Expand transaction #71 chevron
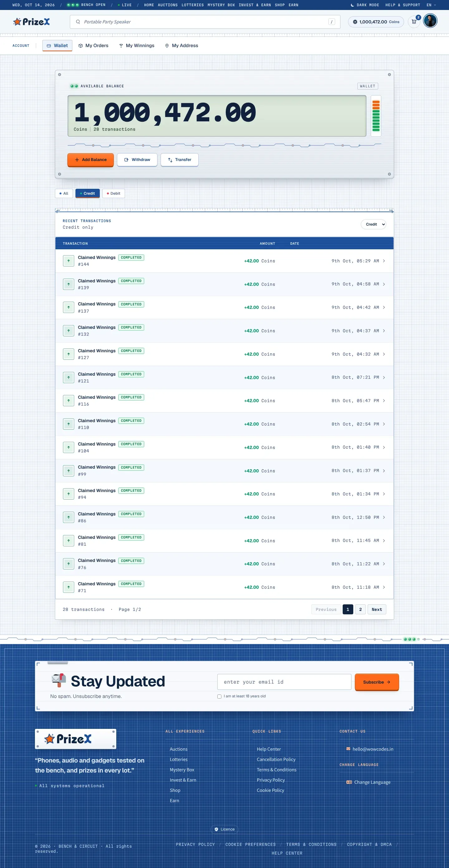This screenshot has width=449, height=868. (x=384, y=587)
